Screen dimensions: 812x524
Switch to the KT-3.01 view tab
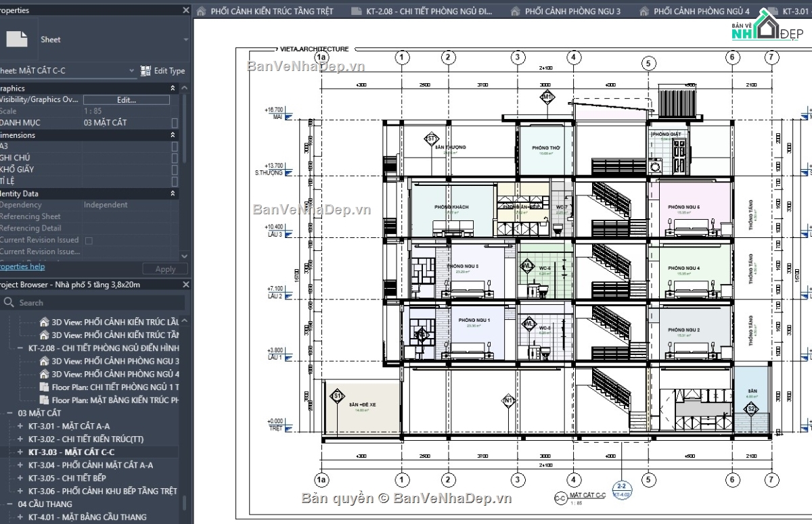pos(788,11)
